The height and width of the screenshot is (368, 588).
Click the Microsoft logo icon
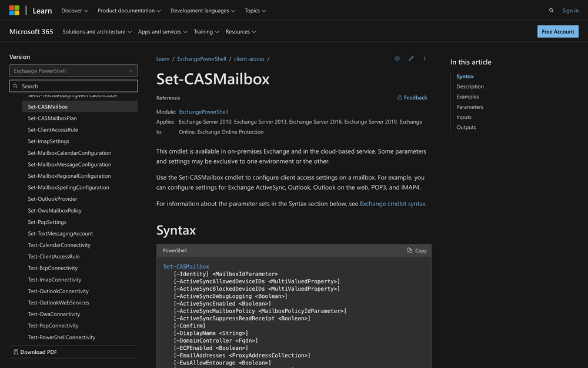[14, 11]
